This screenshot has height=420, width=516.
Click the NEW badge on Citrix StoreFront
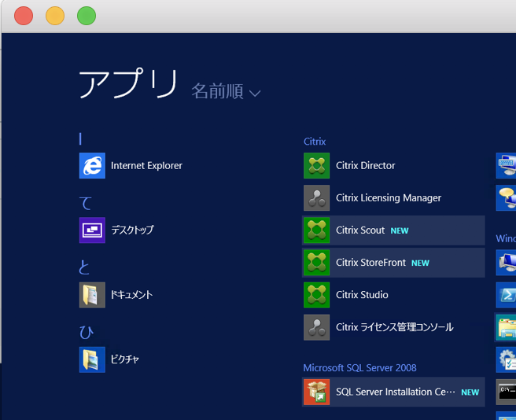[x=420, y=263]
